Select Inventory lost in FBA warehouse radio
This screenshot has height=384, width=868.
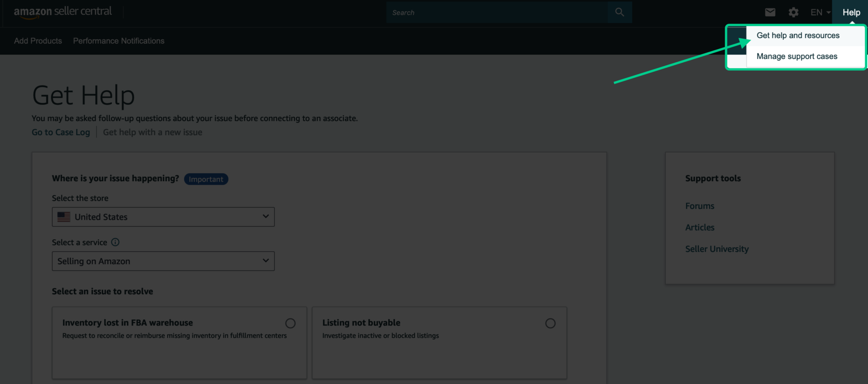(x=290, y=323)
